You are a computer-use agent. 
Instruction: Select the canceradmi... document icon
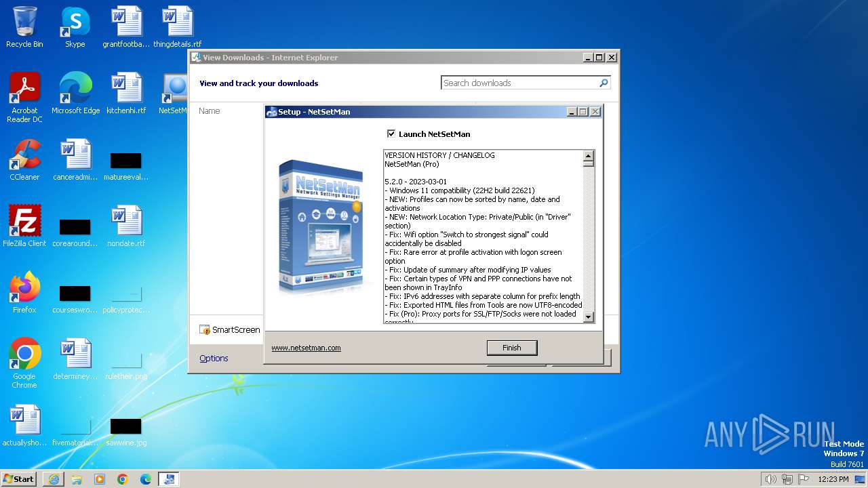[75, 160]
